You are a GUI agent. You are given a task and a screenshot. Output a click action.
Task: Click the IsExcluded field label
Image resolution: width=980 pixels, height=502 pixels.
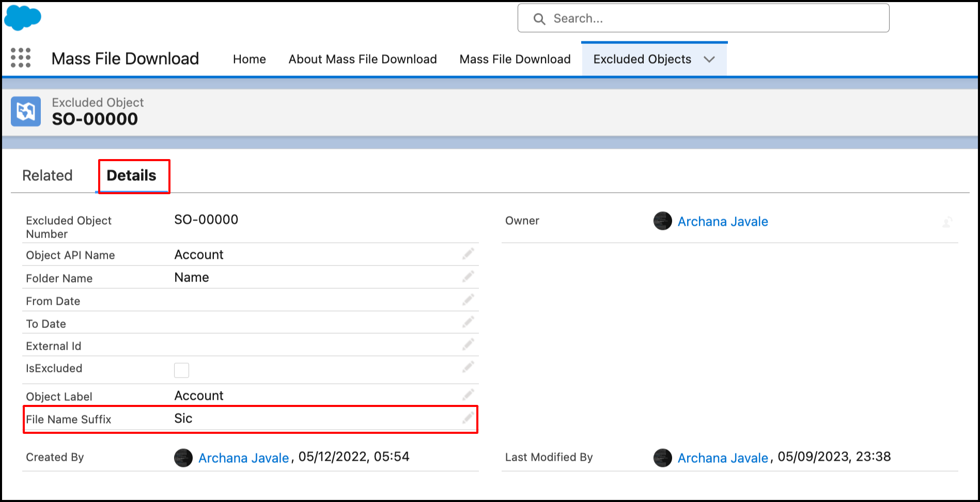point(54,368)
